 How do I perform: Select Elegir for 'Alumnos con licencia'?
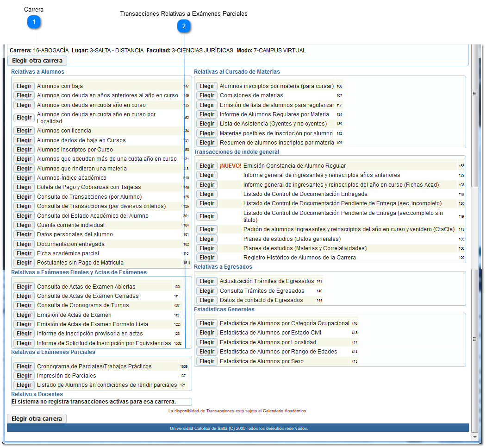tap(24, 131)
